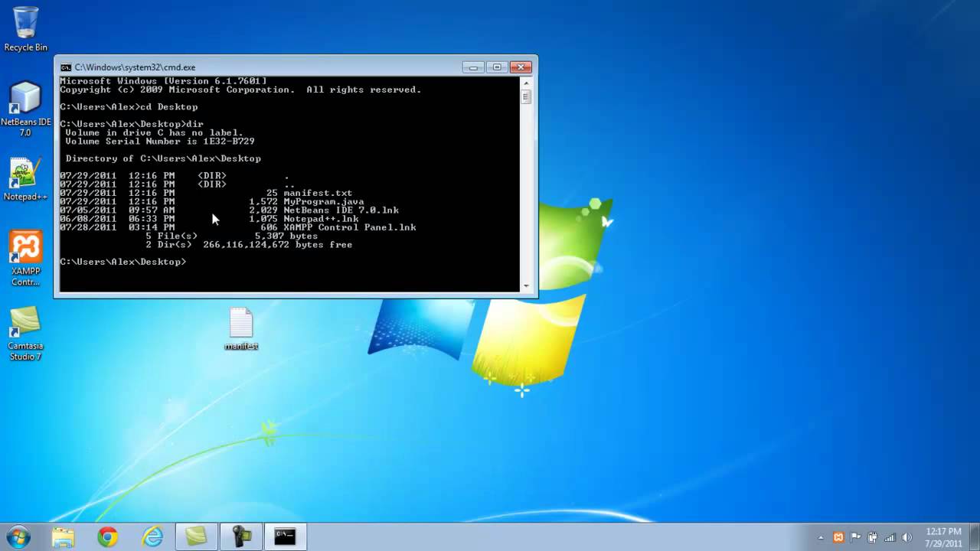Click the '2 Dir(s)' bytes free line

(249, 244)
